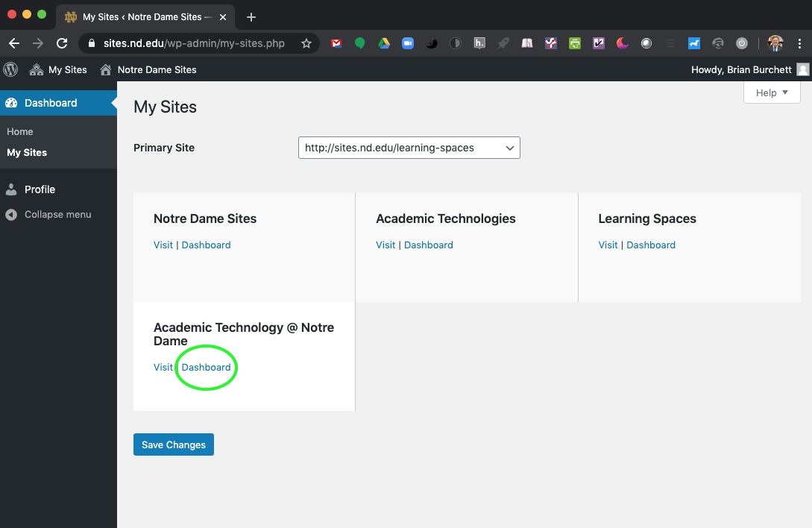Bookmark this page with the star icon

306,43
